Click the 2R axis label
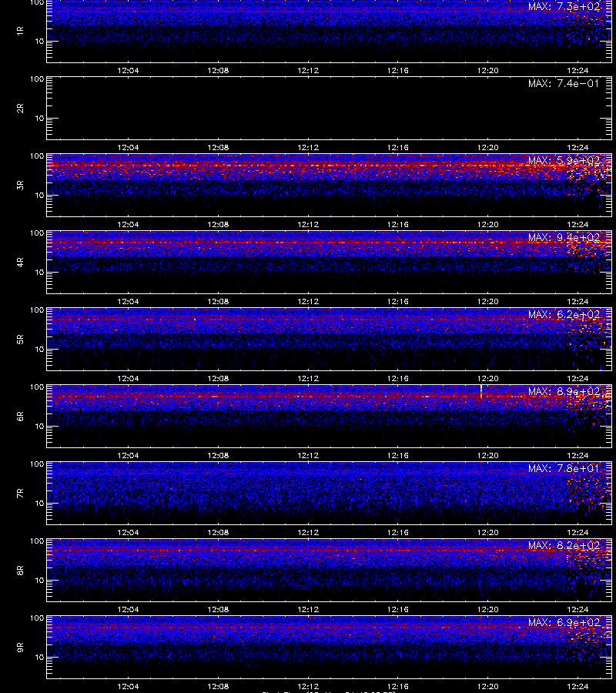This screenshot has width=616, height=693. (20, 109)
